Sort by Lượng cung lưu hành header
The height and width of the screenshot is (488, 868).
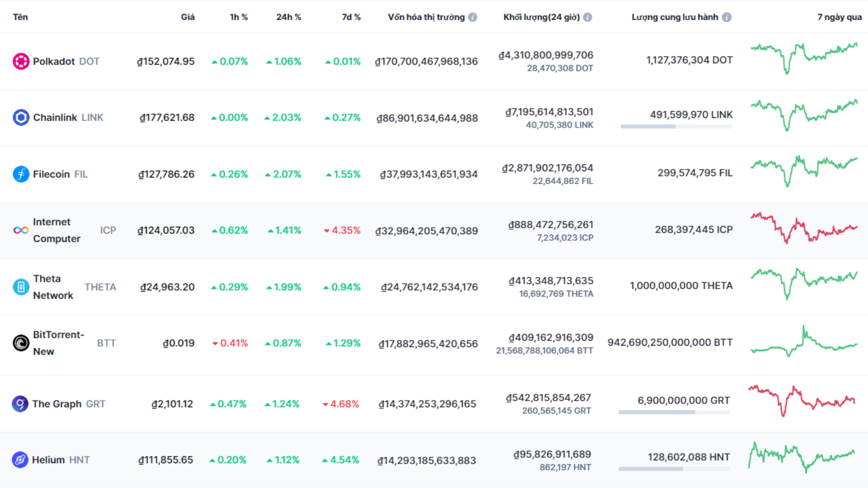click(675, 17)
